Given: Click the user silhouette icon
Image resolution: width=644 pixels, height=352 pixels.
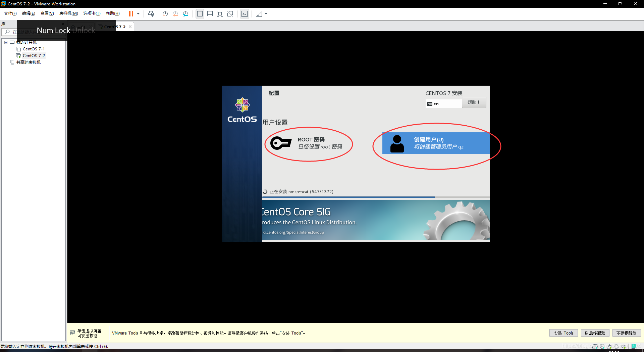Looking at the screenshot, I should coord(397,144).
